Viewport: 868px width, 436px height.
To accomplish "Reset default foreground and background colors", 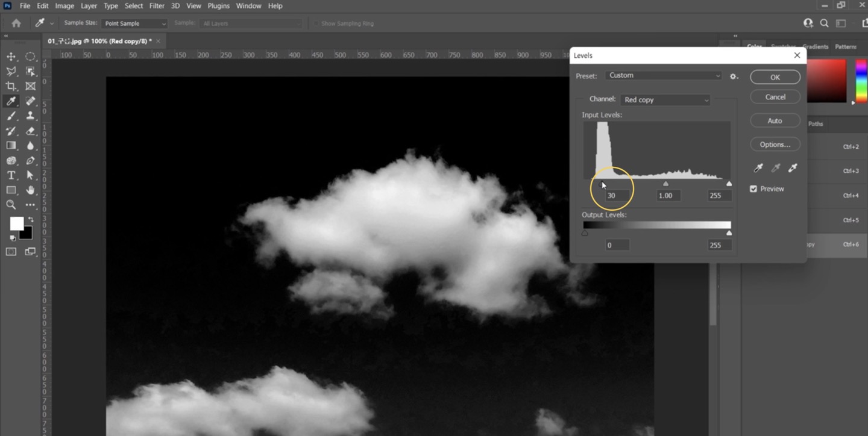I will point(13,238).
